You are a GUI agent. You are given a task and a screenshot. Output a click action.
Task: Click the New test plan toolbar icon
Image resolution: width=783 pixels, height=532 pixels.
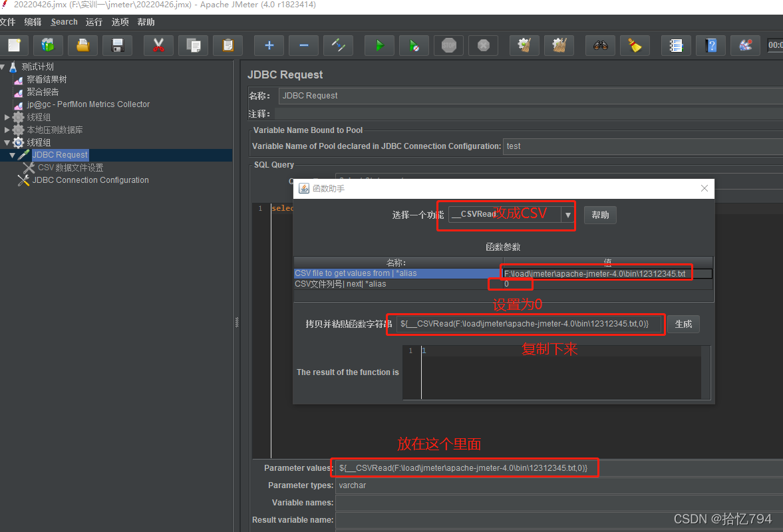[14, 45]
